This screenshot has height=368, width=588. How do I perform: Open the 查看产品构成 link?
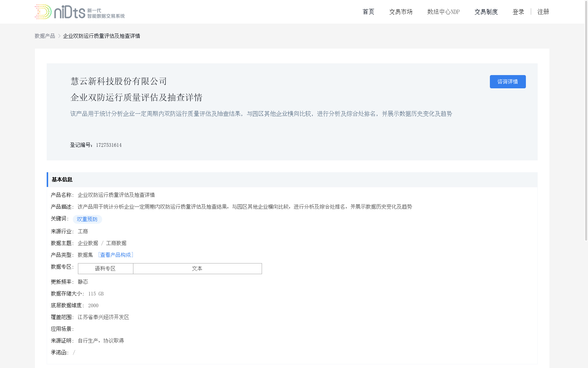[x=115, y=255]
